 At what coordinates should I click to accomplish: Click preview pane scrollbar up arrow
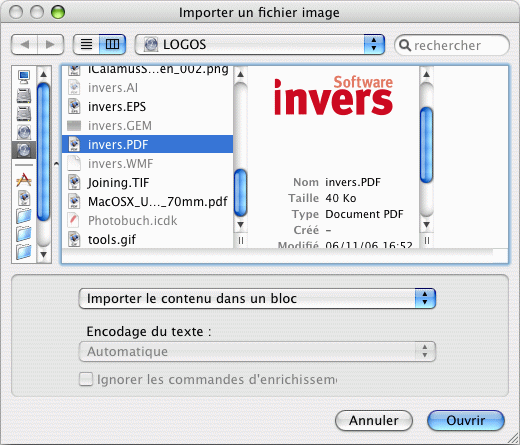tap(426, 74)
